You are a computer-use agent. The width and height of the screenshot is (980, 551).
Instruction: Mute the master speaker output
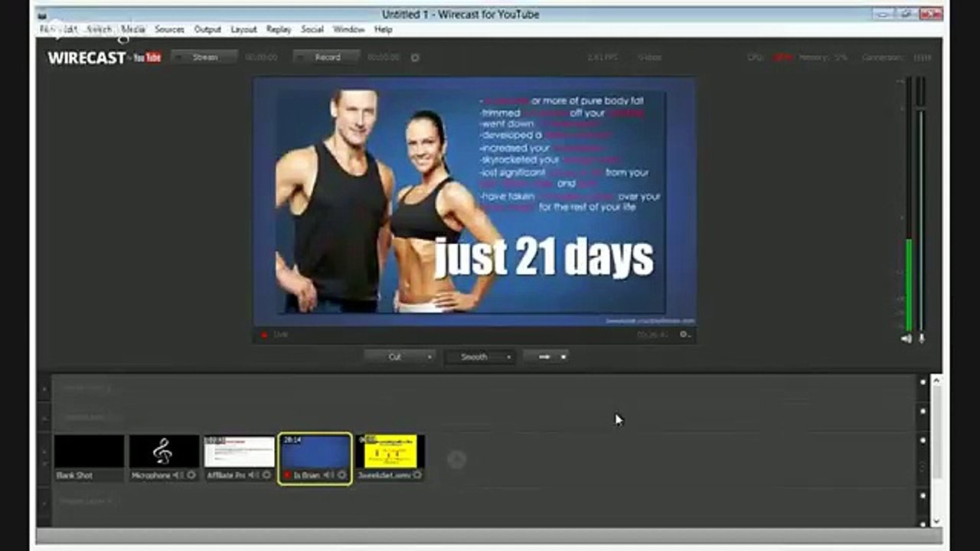point(906,338)
